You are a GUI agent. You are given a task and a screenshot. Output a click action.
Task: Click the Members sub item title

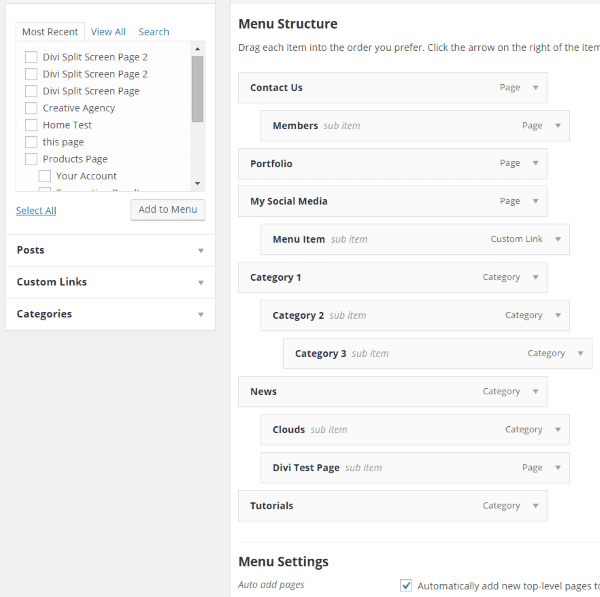(x=295, y=126)
